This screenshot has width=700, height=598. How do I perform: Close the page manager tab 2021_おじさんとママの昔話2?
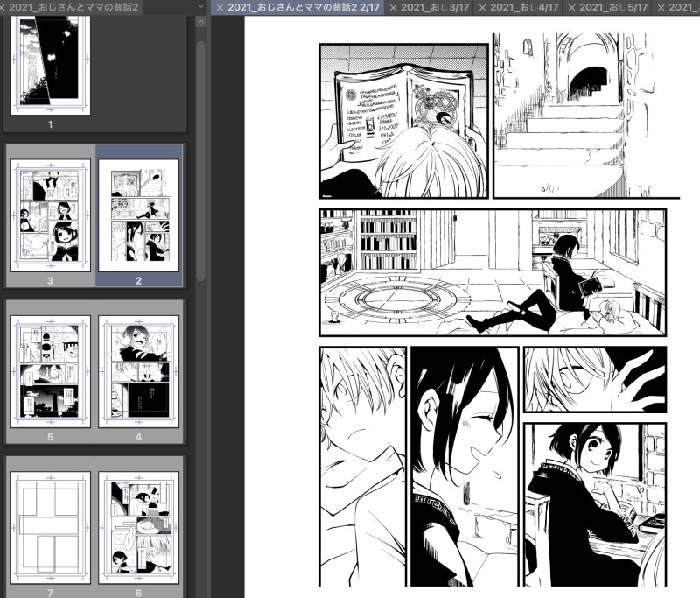tap(2, 8)
